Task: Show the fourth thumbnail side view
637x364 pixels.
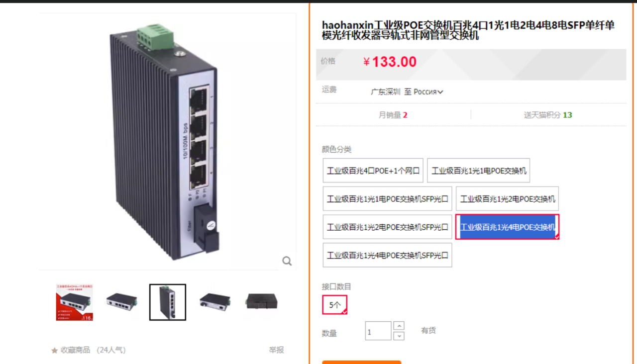Action: tap(214, 302)
